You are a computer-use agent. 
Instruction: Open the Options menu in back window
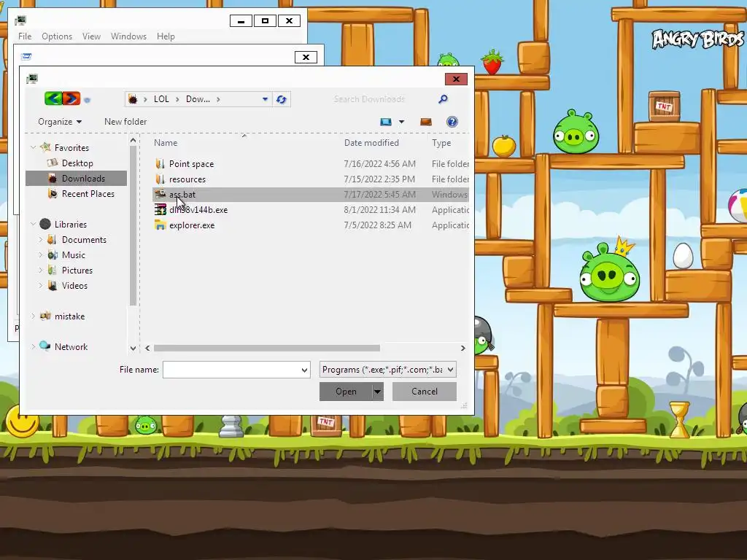point(57,36)
